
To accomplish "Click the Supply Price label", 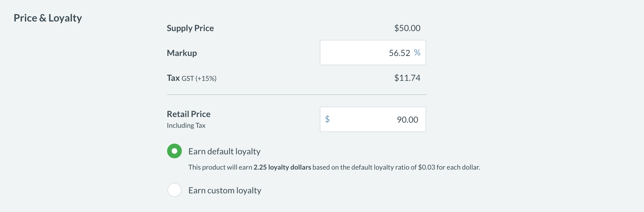I will coord(190,28).
